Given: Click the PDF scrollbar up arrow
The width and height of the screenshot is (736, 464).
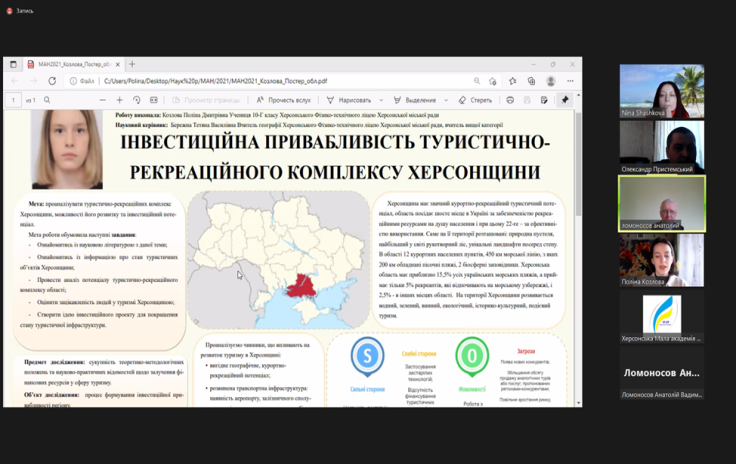Looking at the screenshot, I should tap(578, 96).
